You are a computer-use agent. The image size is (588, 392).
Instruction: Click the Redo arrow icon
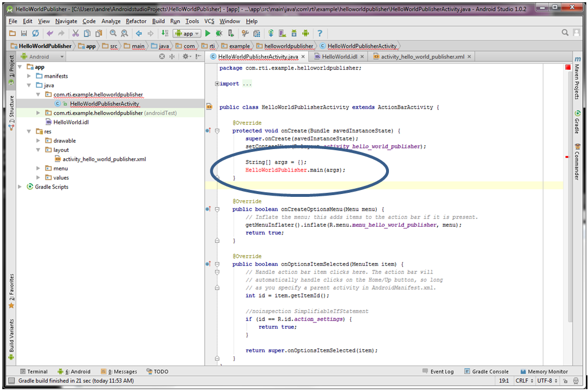(61, 33)
